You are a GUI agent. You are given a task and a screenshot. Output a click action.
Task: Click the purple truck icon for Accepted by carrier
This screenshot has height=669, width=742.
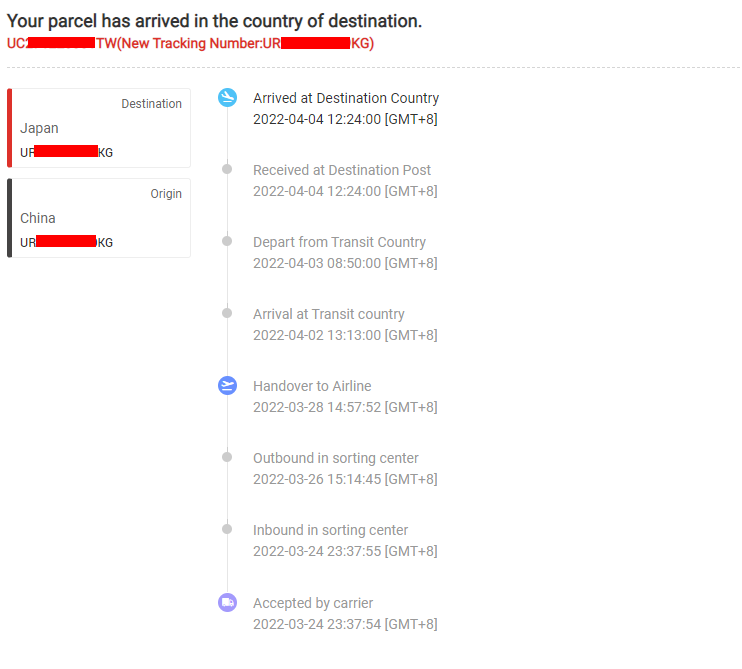(x=227, y=602)
